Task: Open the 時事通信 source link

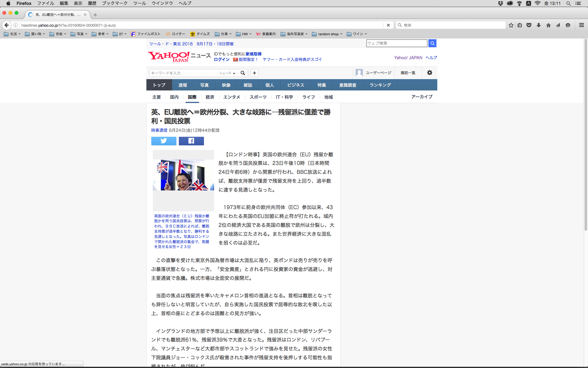Action: [x=159, y=130]
